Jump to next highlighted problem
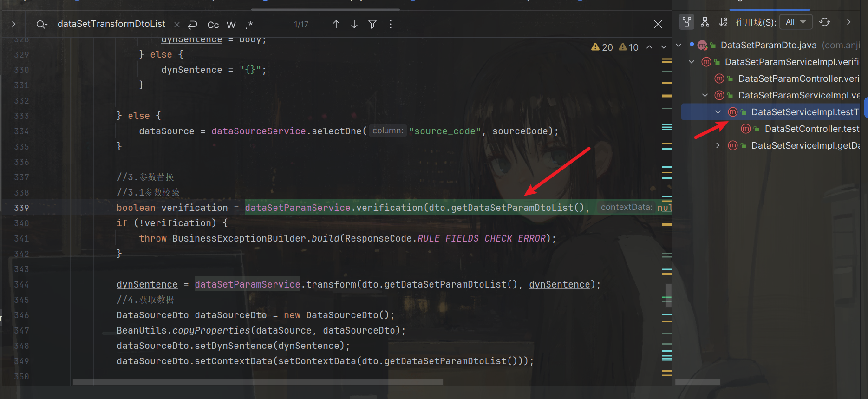The image size is (868, 399). 664,47
